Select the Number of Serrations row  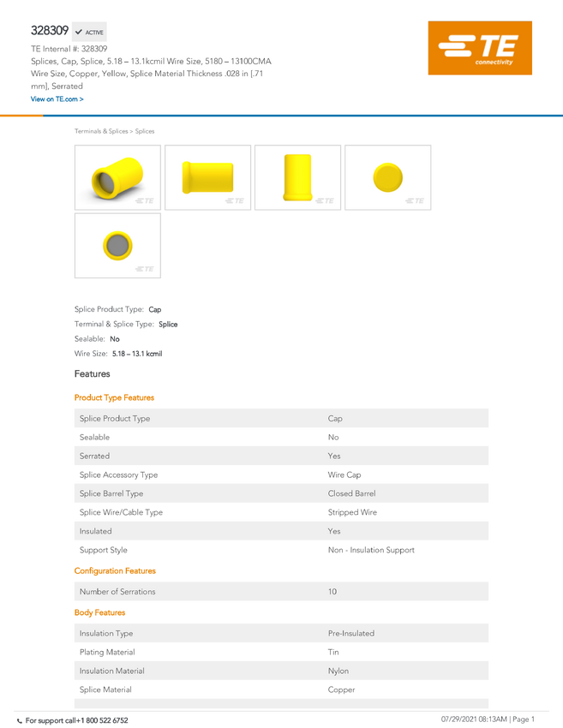281,592
